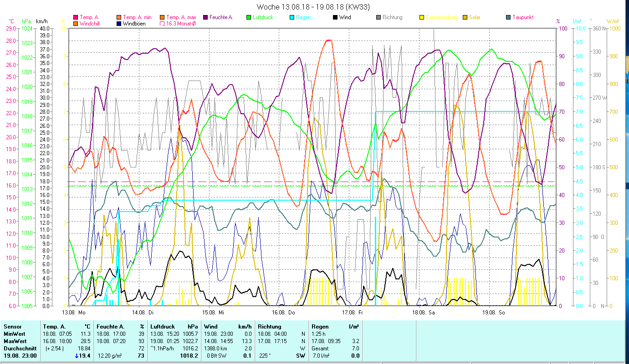Click the 7.0 l/m² rain reading

(x=321, y=356)
